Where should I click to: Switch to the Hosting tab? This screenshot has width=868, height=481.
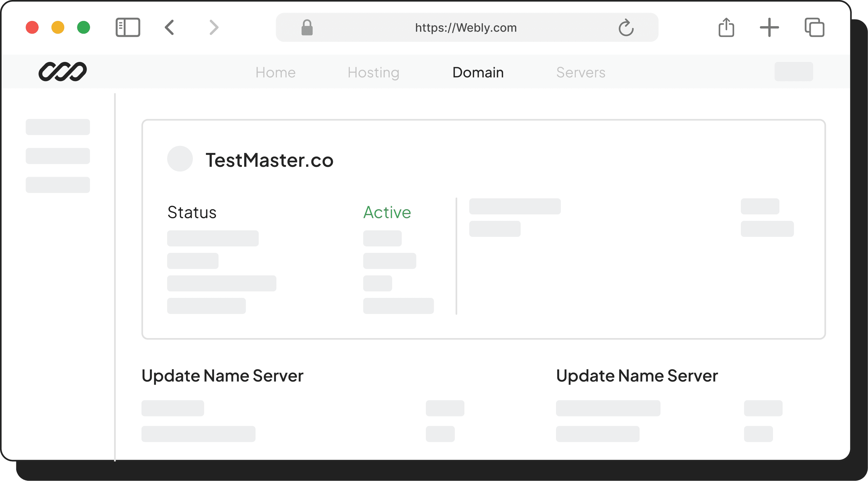tap(373, 72)
